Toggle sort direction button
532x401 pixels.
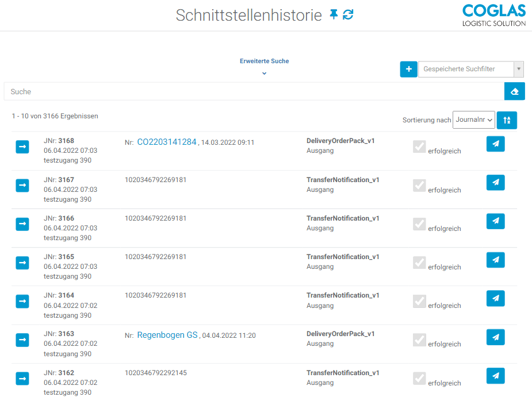click(507, 120)
